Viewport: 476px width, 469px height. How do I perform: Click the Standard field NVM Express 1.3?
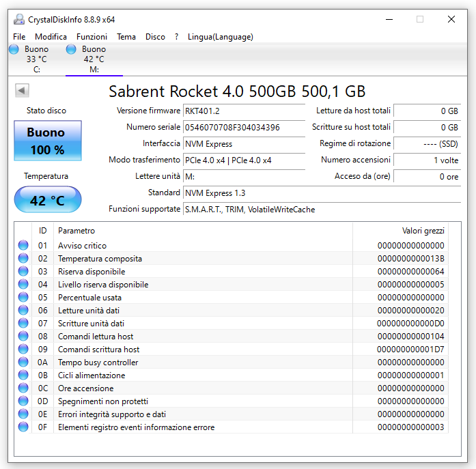tap(322, 193)
